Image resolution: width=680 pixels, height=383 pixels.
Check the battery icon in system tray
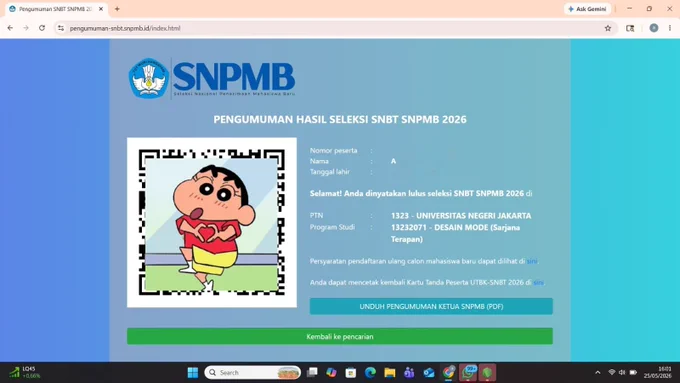[x=633, y=373]
